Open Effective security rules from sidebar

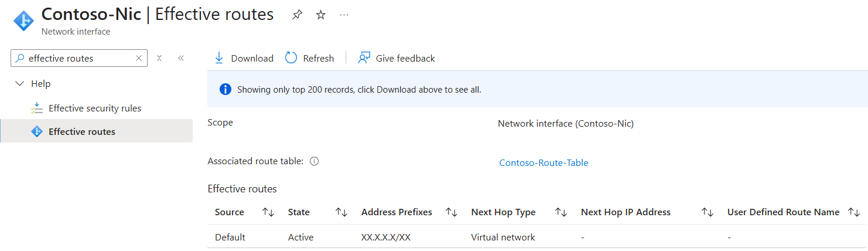coord(95,108)
